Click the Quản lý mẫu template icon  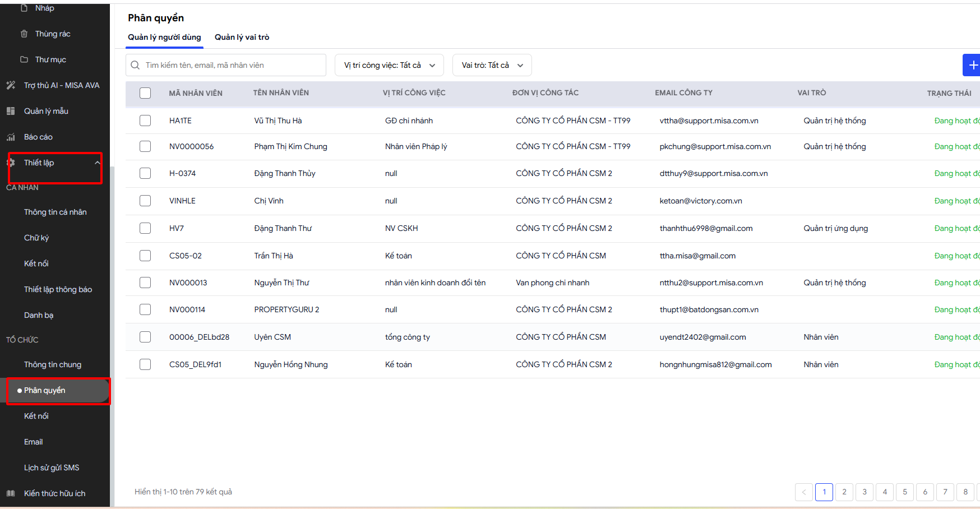(11, 111)
